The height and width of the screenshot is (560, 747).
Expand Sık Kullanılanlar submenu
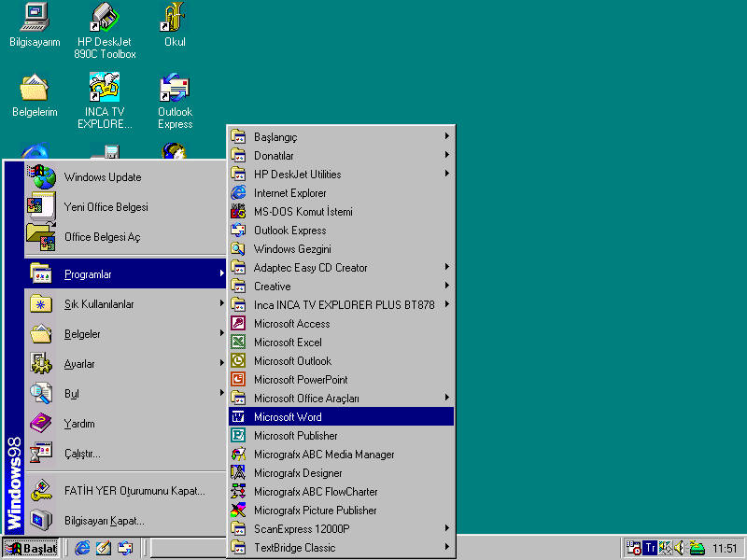pyautogui.click(x=125, y=304)
